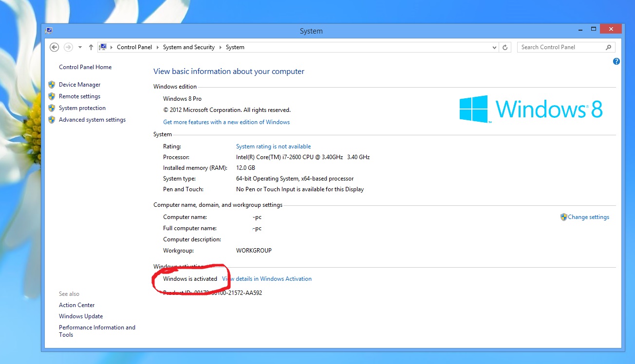Open Control Panel Home
Viewport: 635px width, 364px height.
click(85, 67)
